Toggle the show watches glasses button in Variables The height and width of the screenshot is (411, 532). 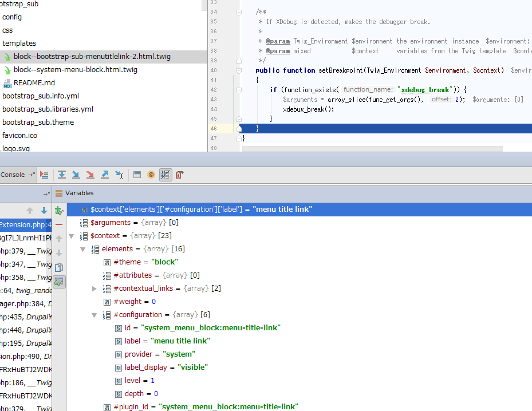pos(58,282)
